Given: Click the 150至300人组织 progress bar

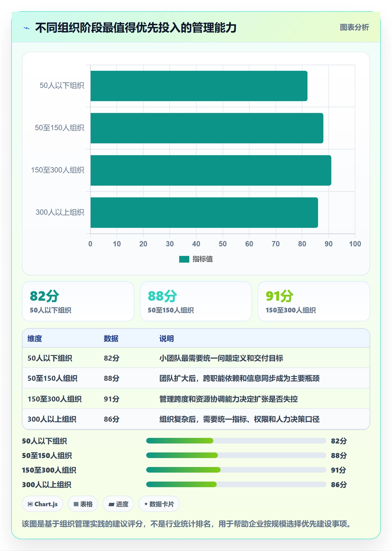Looking at the screenshot, I should point(236,470).
